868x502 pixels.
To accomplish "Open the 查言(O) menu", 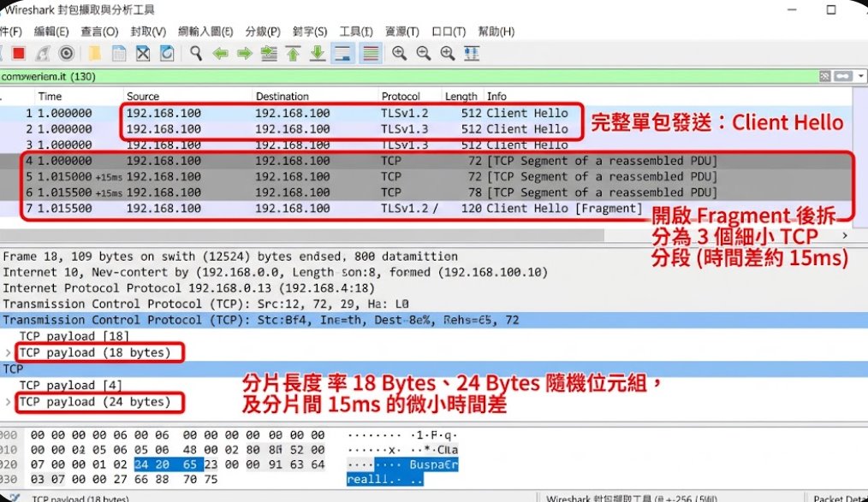I will coord(99,32).
